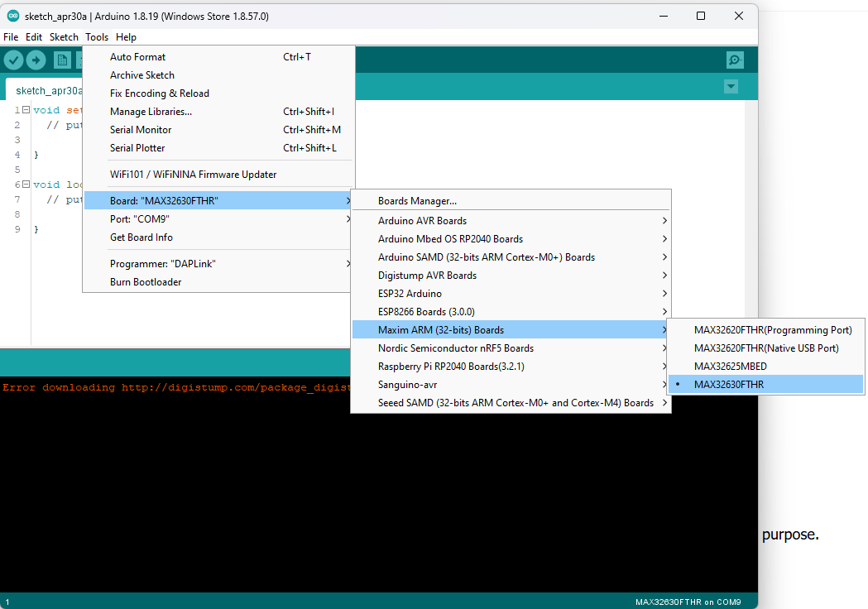Expand the Board: "MAX32630FTHR" submenu

tap(218, 200)
